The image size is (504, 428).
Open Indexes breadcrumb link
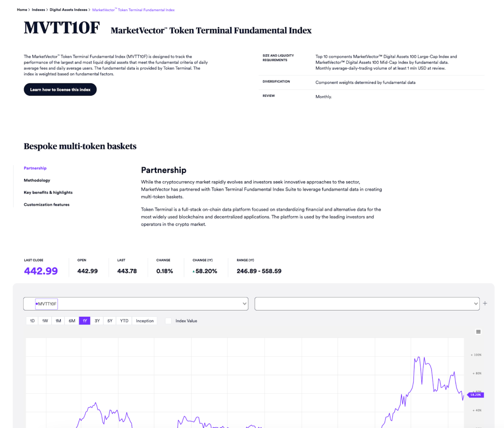pos(38,10)
